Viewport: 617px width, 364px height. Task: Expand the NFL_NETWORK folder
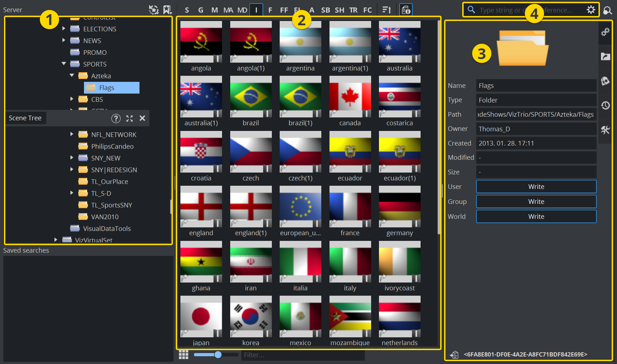pyautogui.click(x=72, y=134)
